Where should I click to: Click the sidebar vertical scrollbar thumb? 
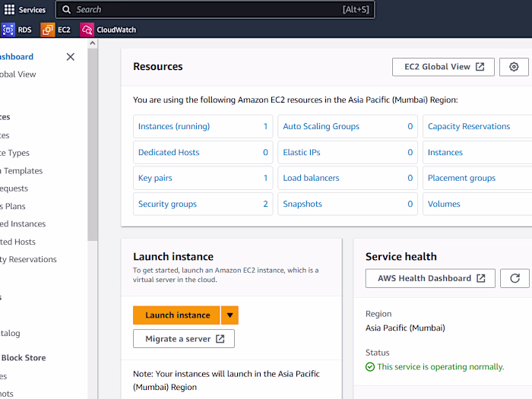(x=92, y=144)
